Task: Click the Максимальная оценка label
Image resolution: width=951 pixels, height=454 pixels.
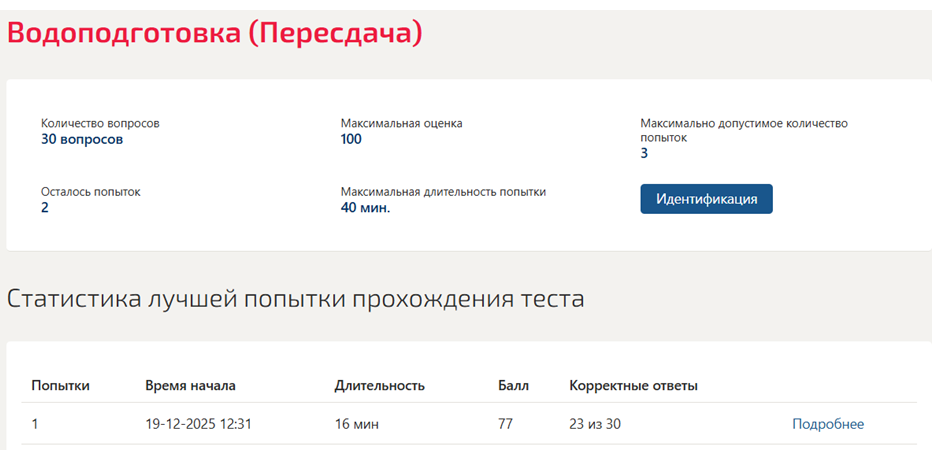Action: (402, 124)
